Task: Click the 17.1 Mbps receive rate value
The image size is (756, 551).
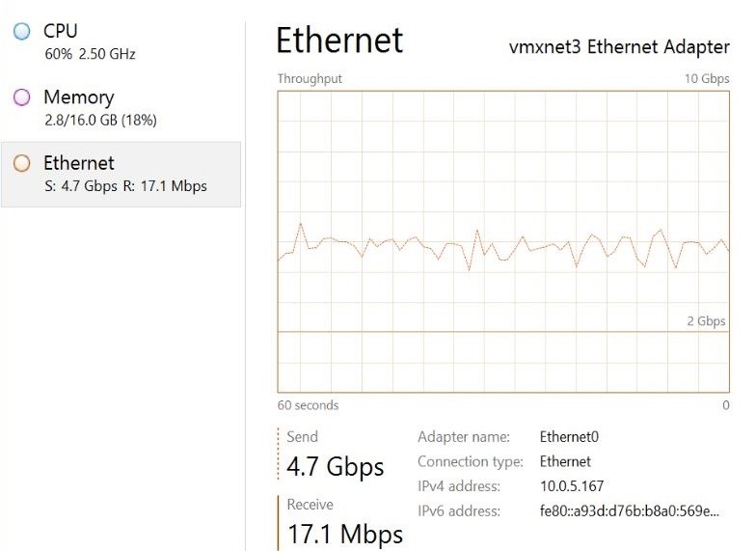Action: tap(345, 533)
